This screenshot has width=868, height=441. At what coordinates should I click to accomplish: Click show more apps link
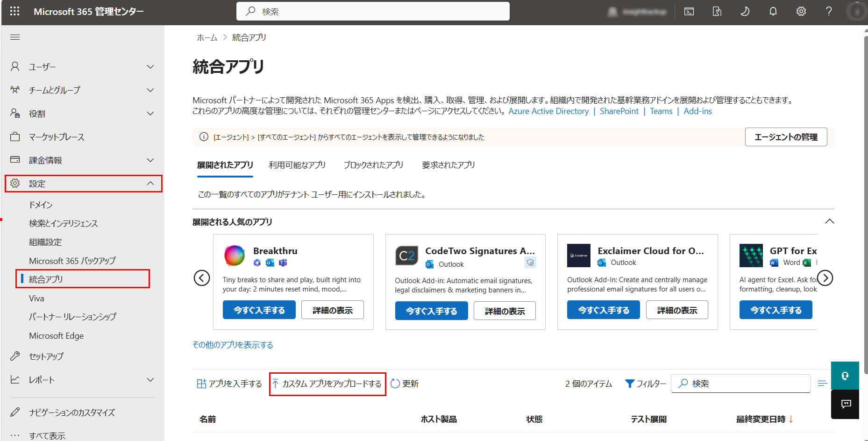[233, 345]
